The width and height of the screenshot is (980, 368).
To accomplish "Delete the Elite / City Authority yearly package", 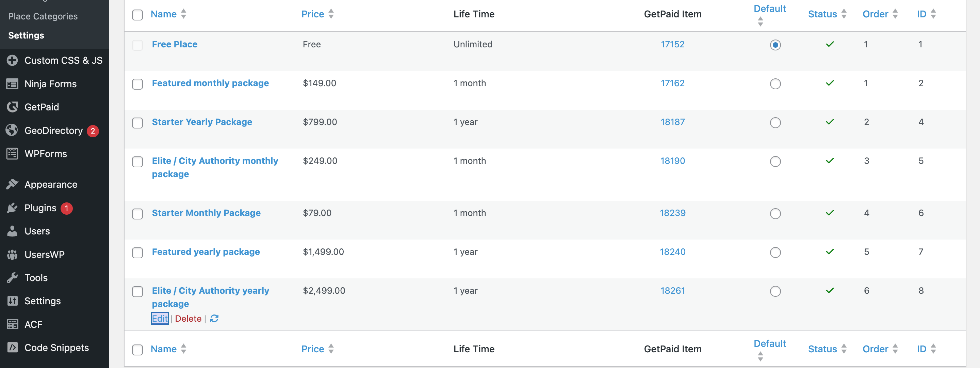I will 188,319.
